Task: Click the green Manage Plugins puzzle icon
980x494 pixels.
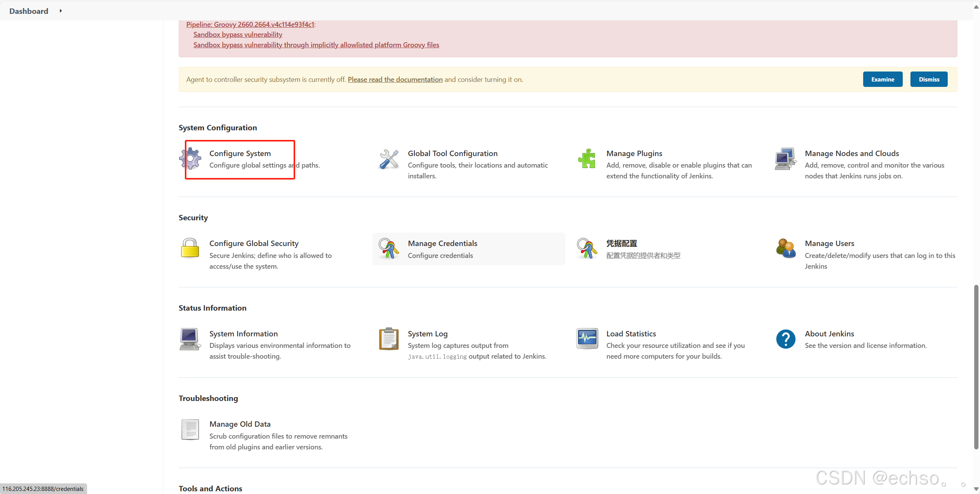Action: 587,158
